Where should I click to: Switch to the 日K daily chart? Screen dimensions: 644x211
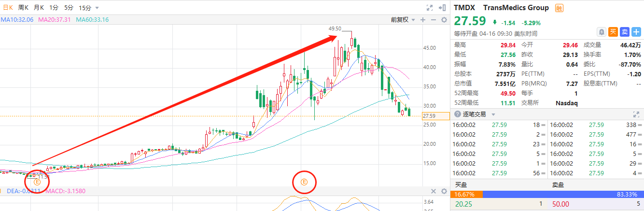[x=8, y=8]
